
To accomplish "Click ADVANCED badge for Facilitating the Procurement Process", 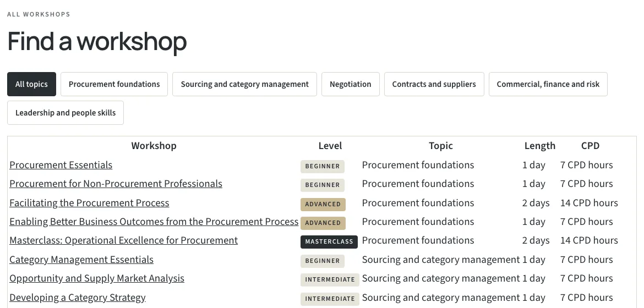I will coord(323,204).
